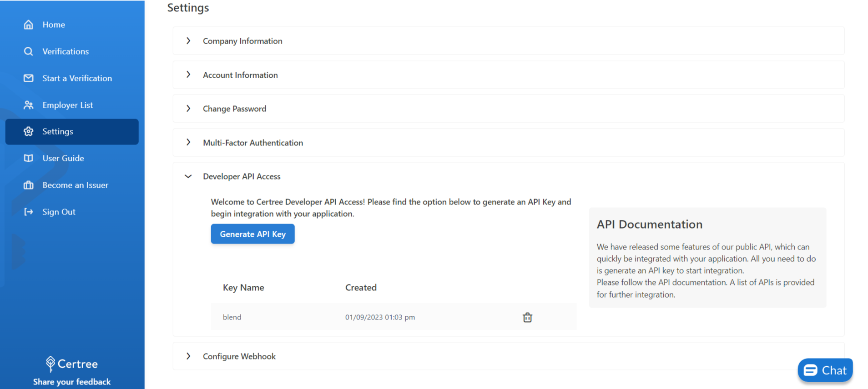The width and height of the screenshot is (868, 389).
Task: Click the envelope icon for Start a Verification
Action: 29,78
